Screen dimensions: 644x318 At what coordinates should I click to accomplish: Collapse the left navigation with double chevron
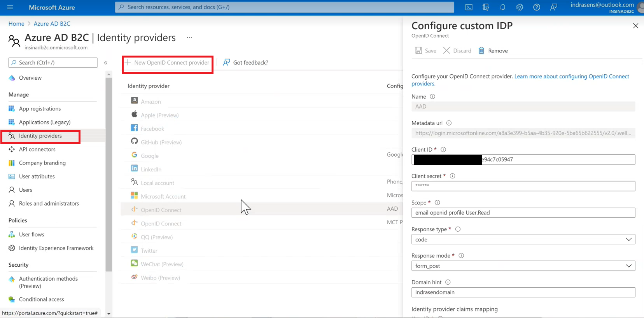tap(106, 63)
